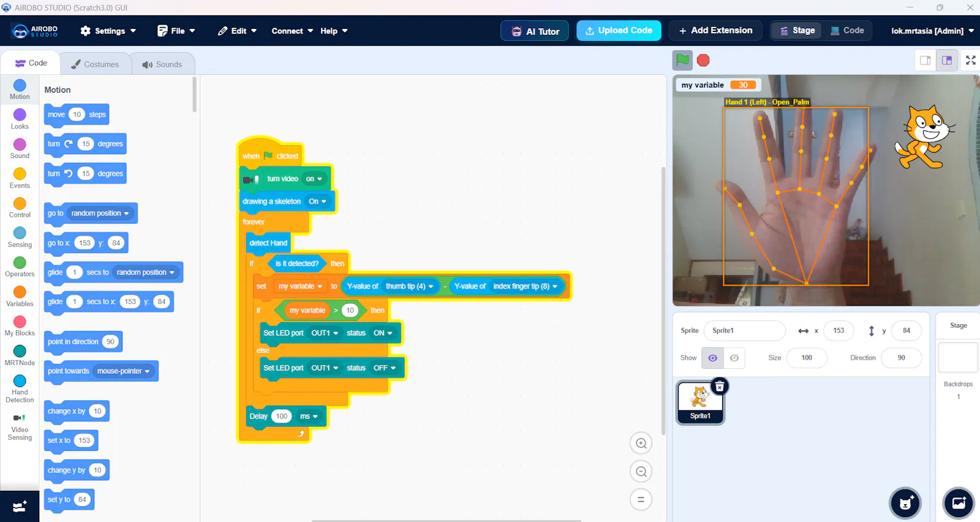
Task: Select the Looks category
Action: (x=20, y=119)
